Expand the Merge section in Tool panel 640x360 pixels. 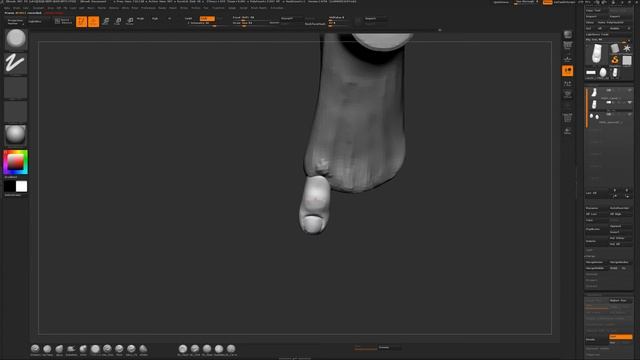(x=591, y=256)
